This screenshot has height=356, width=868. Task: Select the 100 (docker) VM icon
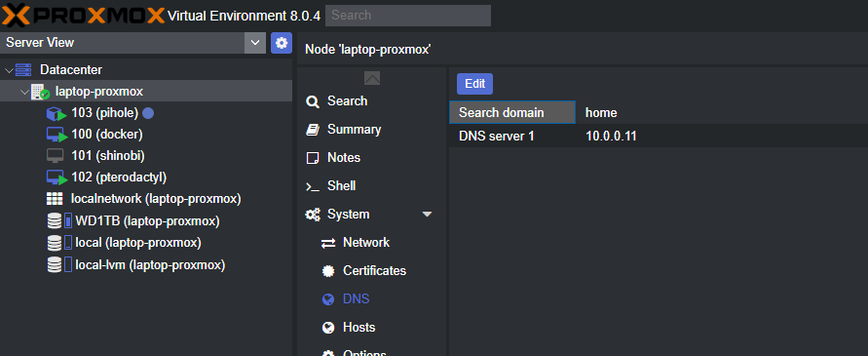click(x=57, y=135)
